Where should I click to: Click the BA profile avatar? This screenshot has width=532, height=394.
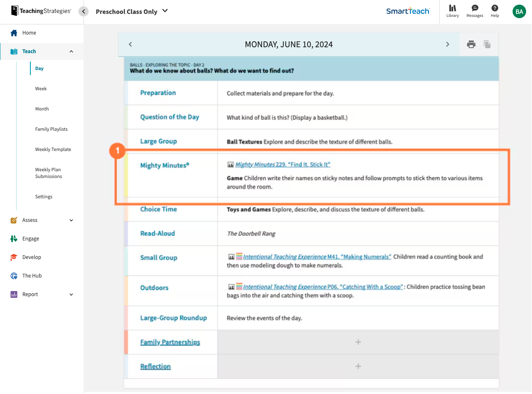tap(519, 11)
